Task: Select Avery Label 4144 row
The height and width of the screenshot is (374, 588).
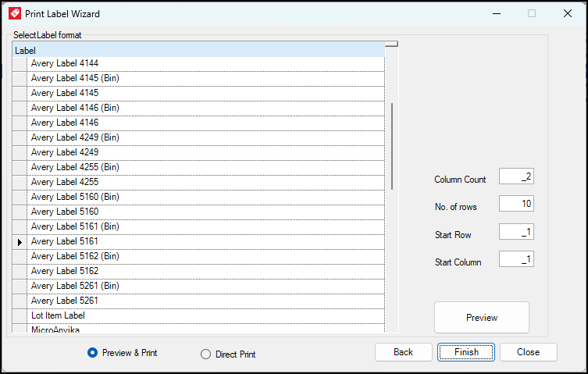Action: click(x=206, y=63)
